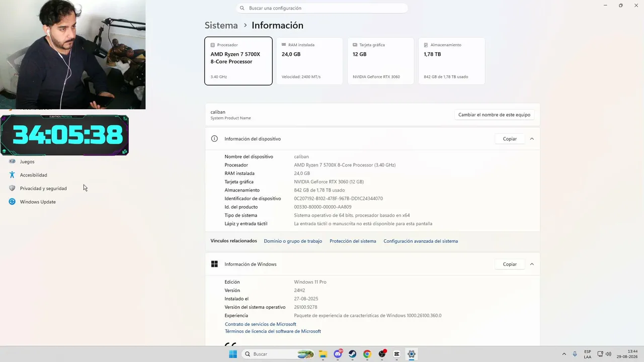Collapse the Información de Windows section
The width and height of the screenshot is (644, 362).
pos(532,264)
